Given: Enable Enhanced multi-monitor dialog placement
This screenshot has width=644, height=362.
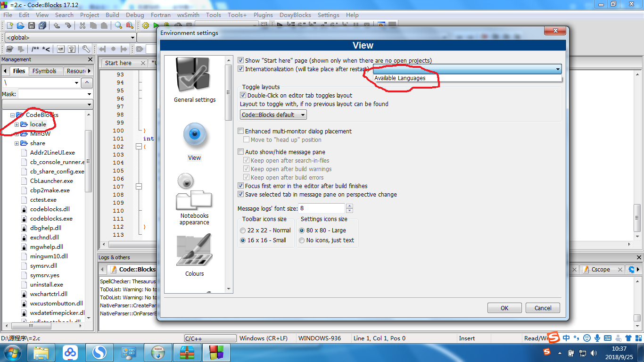Looking at the screenshot, I should (241, 131).
